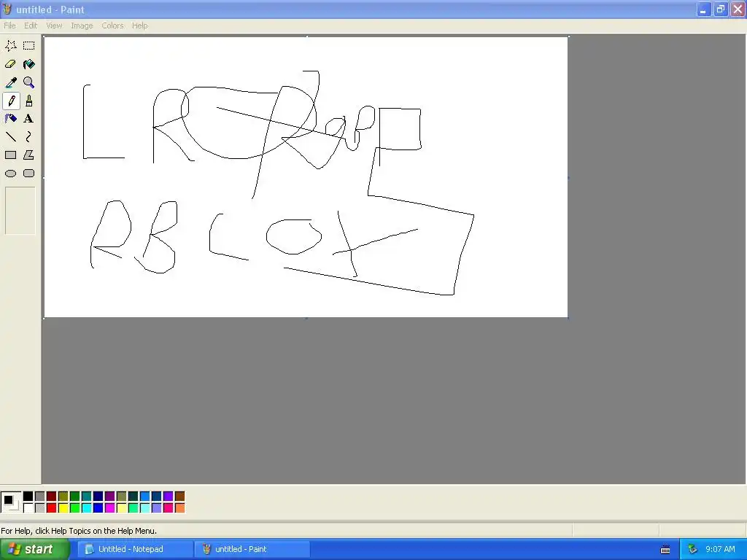Pick the lavender palette color
747x560 pixels.
click(x=156, y=508)
